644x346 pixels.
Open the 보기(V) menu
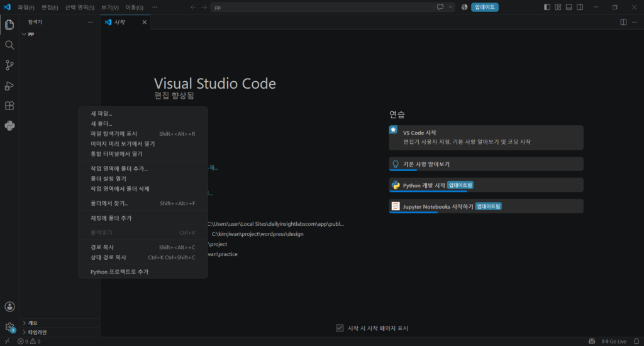(109, 8)
